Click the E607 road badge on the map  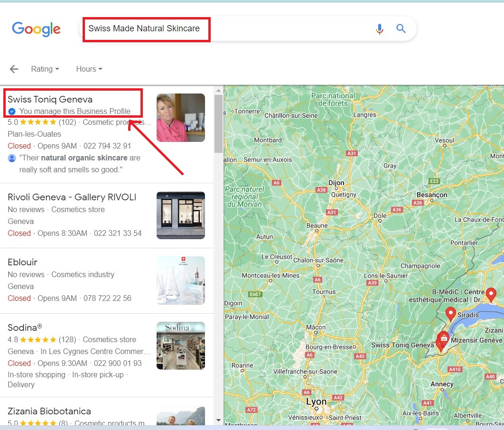tap(255, 294)
